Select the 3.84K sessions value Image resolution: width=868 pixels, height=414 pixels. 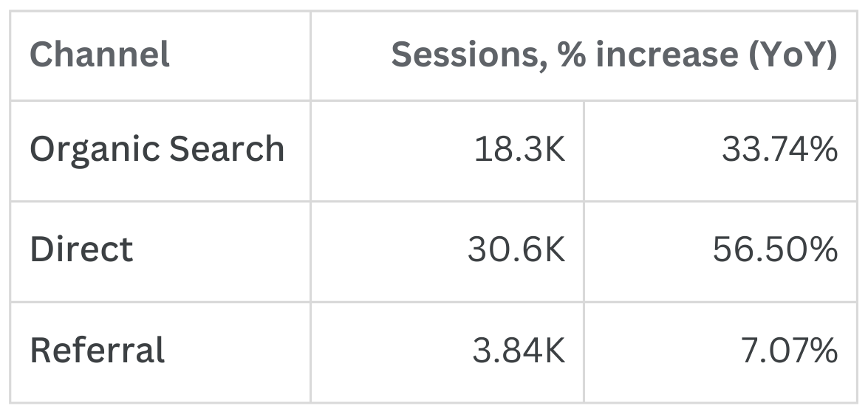(x=519, y=351)
